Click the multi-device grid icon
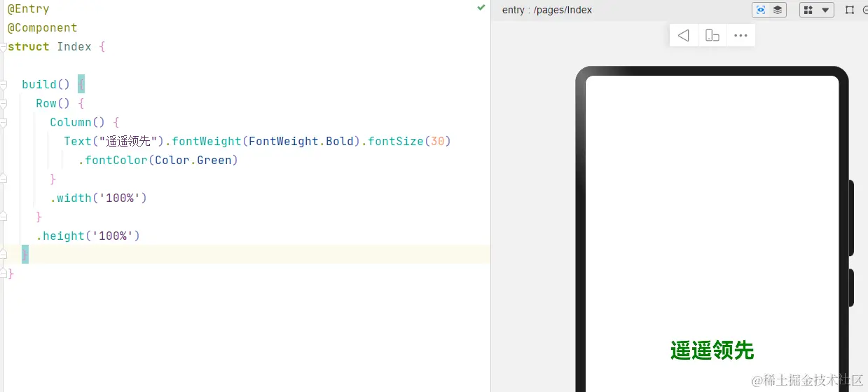Image resolution: width=868 pixels, height=392 pixels. point(808,10)
